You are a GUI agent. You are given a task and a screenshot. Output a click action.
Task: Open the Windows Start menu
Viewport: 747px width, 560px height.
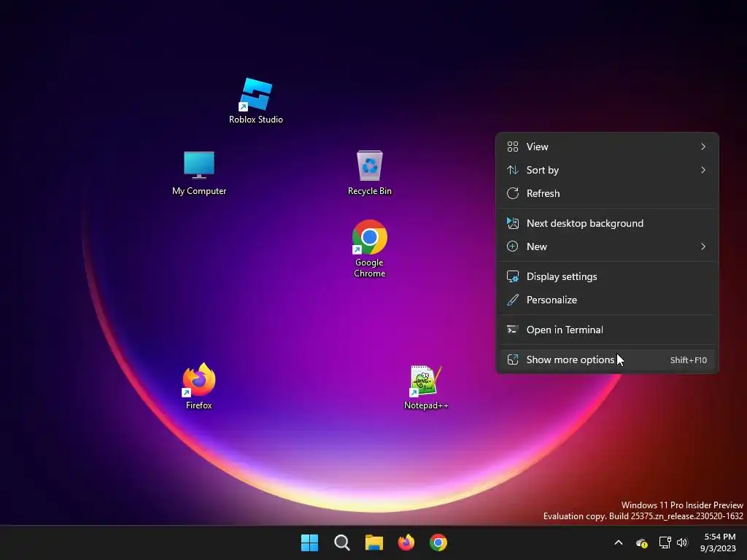[x=309, y=542]
